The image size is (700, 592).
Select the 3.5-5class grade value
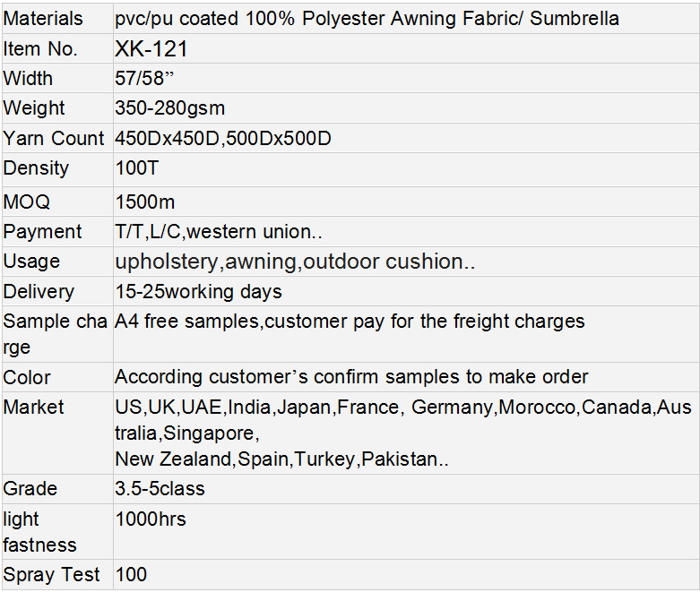tap(160, 489)
